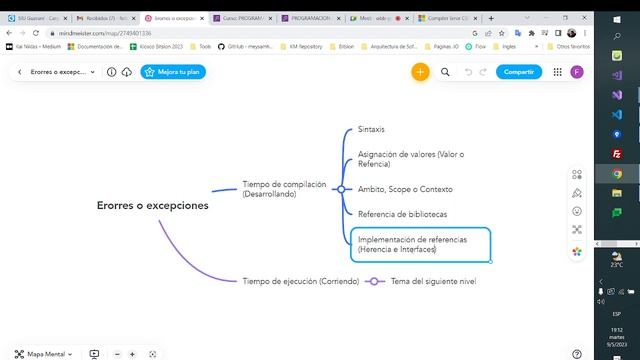This screenshot has height=360, width=640.
Task: Switch to the Curso PROGRAM tab
Action: click(242, 18)
